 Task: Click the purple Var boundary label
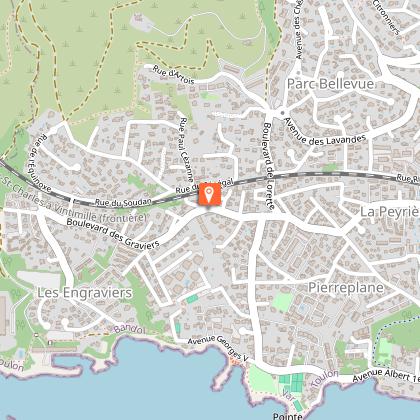287,394
